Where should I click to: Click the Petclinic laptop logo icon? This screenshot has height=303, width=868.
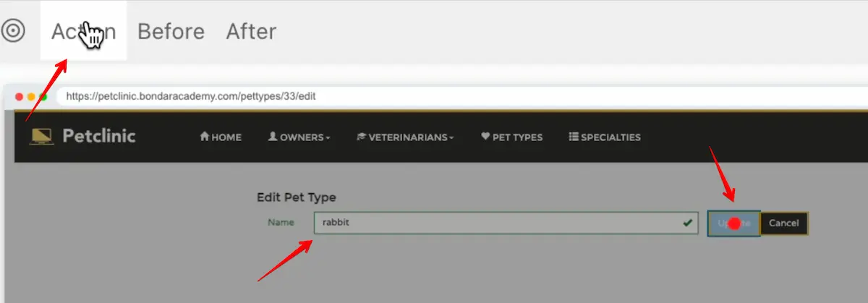41,136
